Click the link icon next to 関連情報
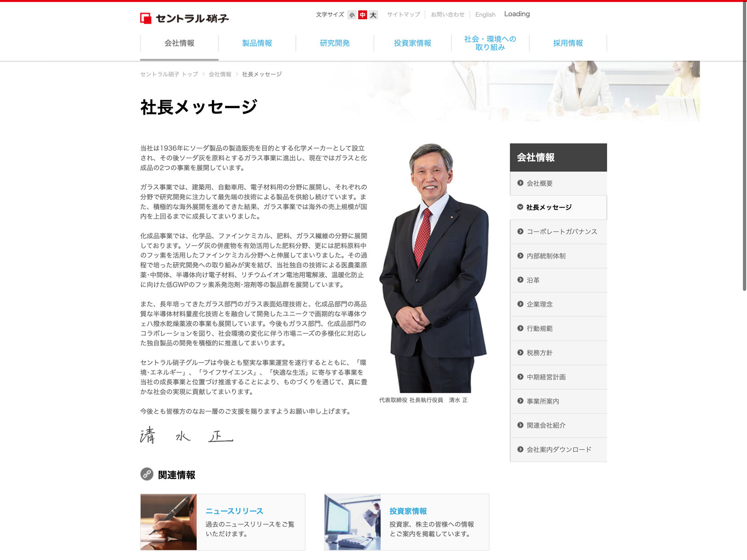The width and height of the screenshot is (747, 560). (147, 474)
